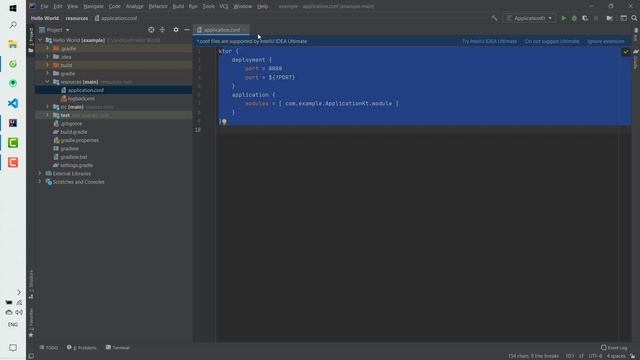Expand the .idea folder

click(x=47, y=57)
